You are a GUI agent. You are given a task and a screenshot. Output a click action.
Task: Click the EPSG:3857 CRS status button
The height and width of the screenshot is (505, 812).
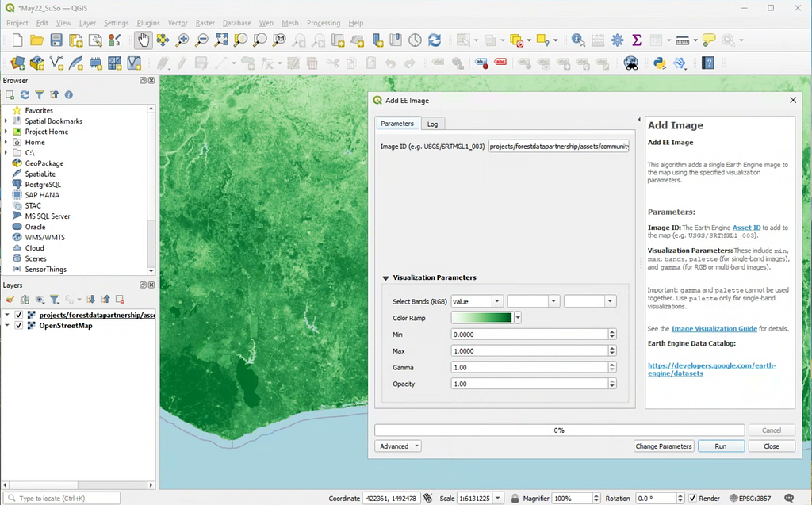749,499
